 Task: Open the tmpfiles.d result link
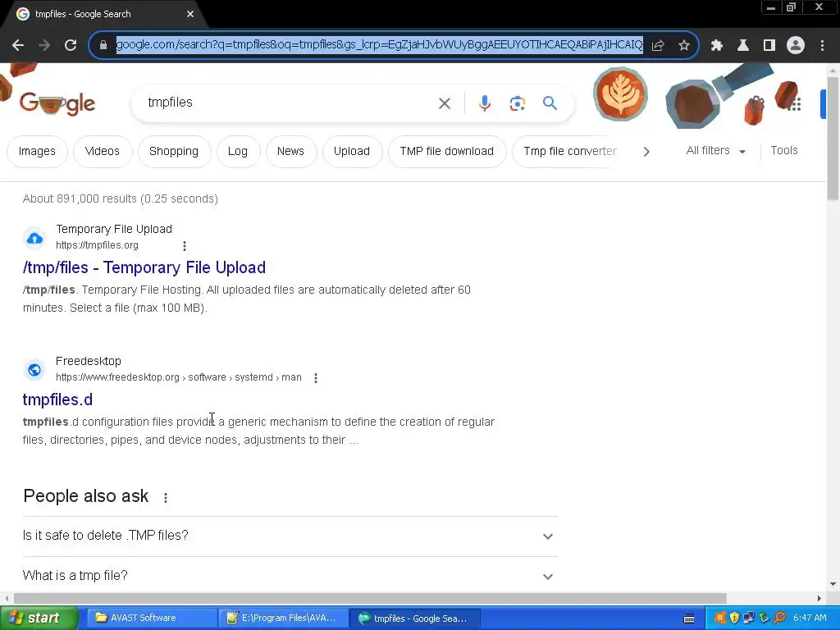(57, 399)
